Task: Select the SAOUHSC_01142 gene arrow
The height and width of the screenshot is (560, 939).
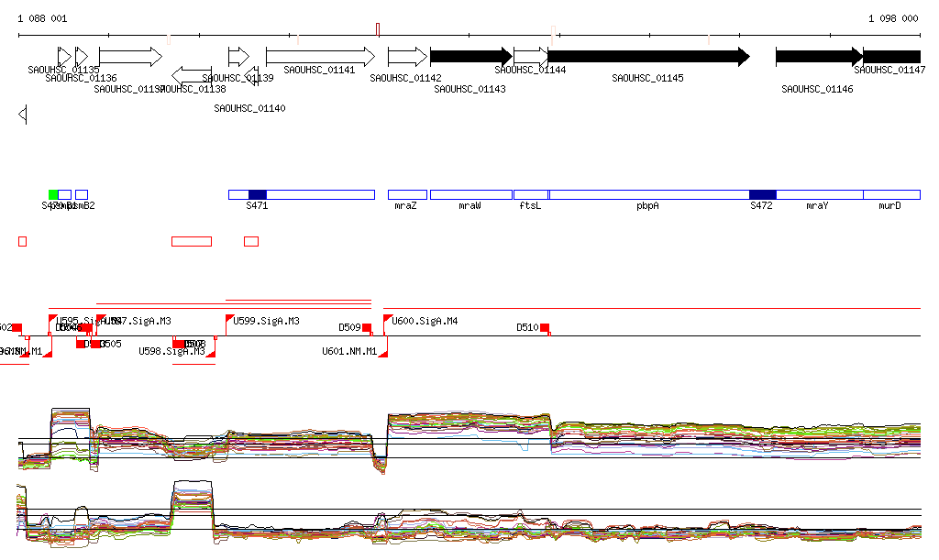Action: [407, 57]
